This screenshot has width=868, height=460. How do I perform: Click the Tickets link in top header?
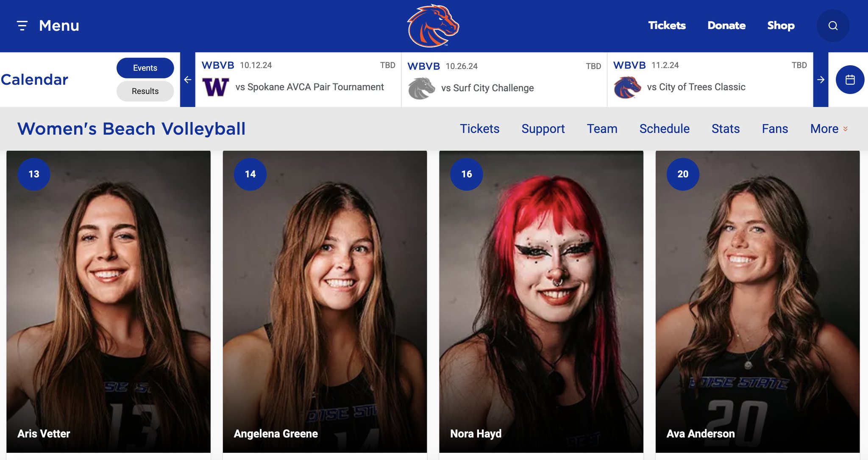click(x=667, y=25)
